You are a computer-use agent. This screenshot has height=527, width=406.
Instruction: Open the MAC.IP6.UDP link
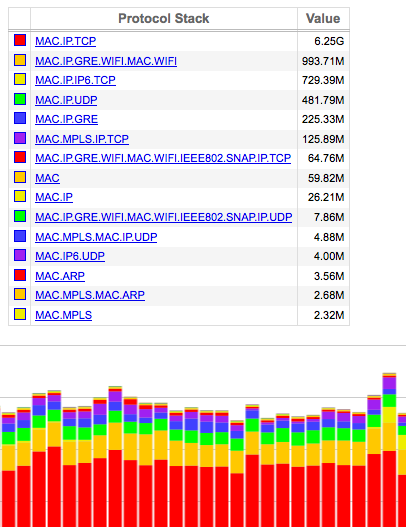coord(70,256)
